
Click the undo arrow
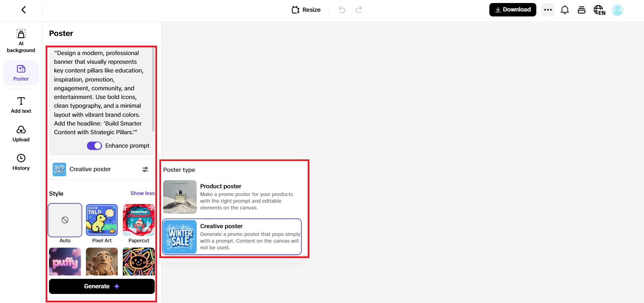pyautogui.click(x=342, y=10)
